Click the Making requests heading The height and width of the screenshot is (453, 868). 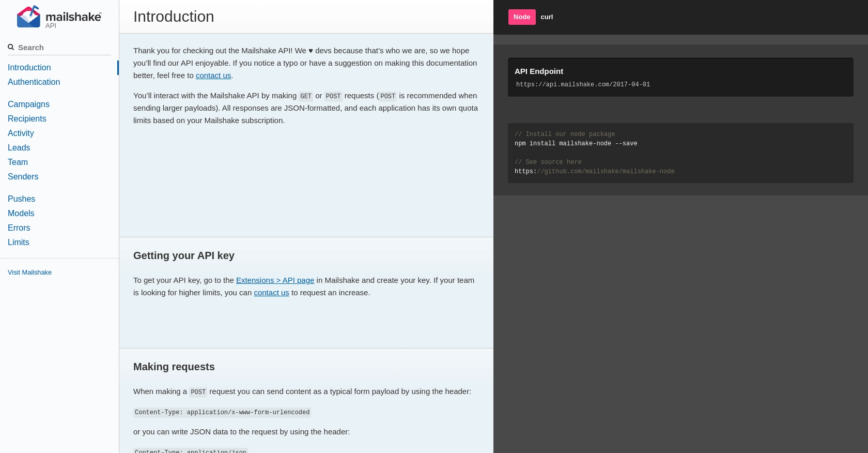coord(174,367)
